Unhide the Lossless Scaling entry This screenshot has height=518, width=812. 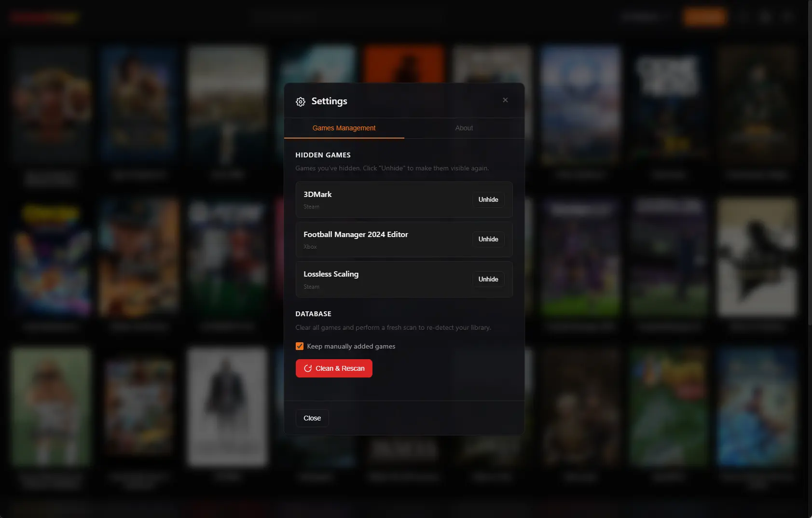pos(488,279)
